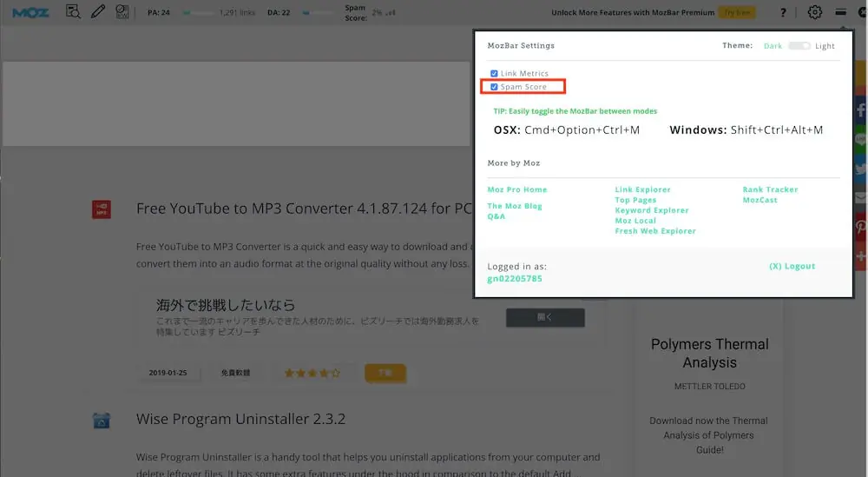
Task: Open Wise Program Uninstaller 2.3.2 title
Action: tap(240, 419)
